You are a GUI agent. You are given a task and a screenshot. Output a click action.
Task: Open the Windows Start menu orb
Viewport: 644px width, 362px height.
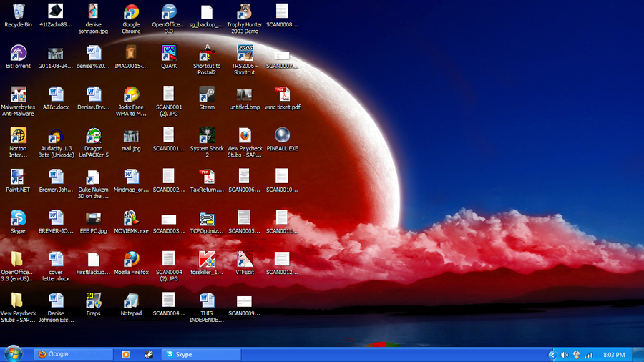(x=14, y=353)
